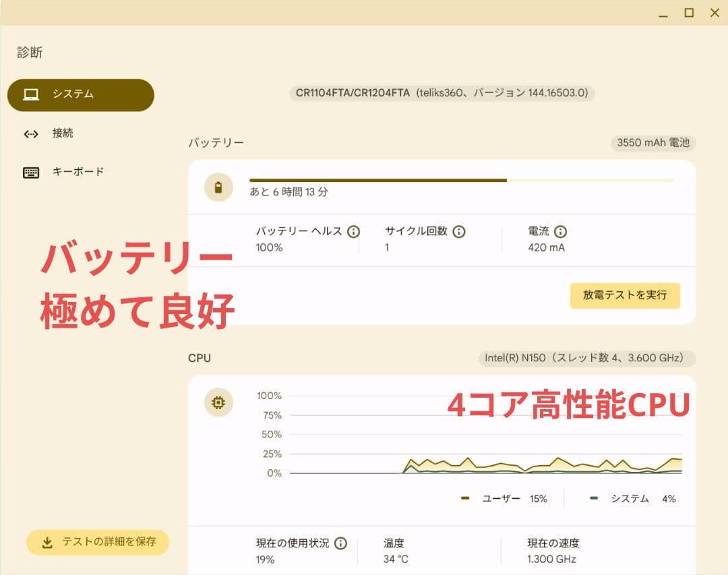Viewport: 728px width, 575px height.
Task: Click the device model version chip
Action: (x=442, y=93)
